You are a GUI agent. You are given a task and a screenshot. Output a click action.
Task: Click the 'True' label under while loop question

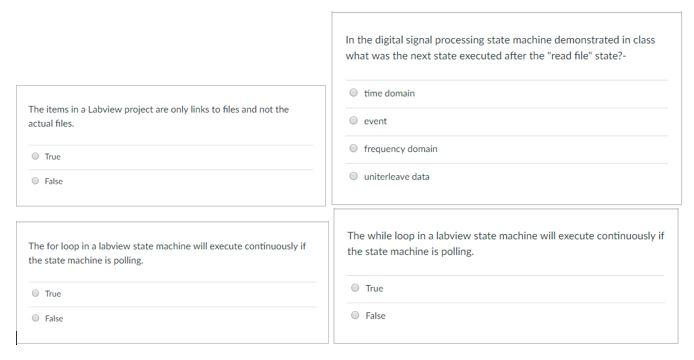pyautogui.click(x=374, y=289)
